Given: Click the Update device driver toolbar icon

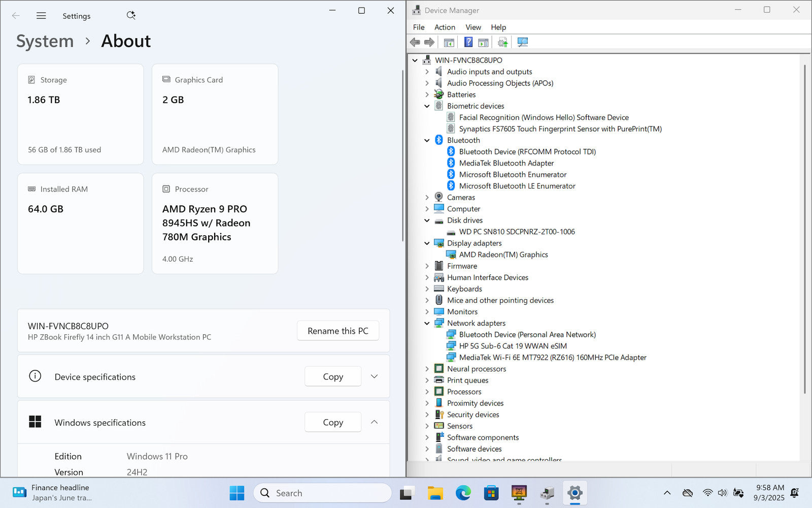Looking at the screenshot, I should [x=503, y=42].
